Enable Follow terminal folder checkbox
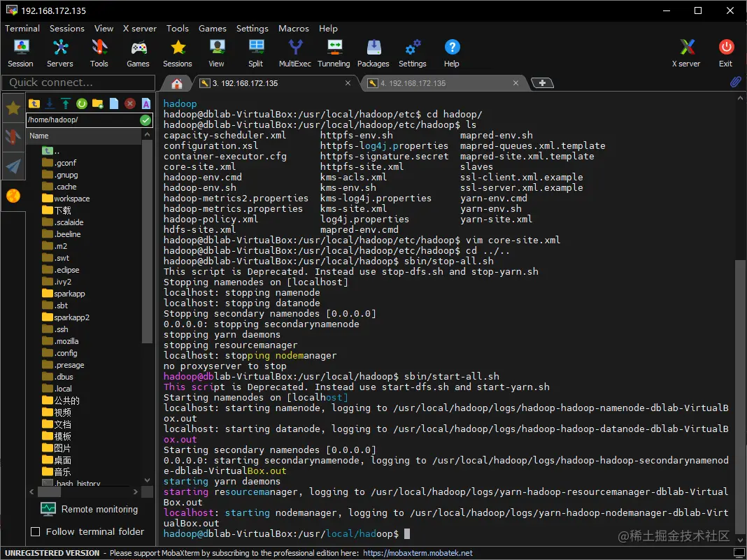 tap(35, 531)
